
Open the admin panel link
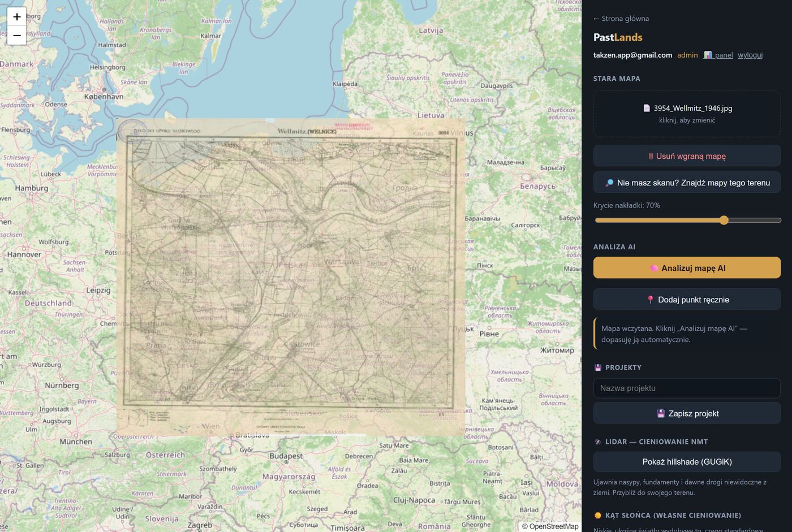tap(718, 55)
